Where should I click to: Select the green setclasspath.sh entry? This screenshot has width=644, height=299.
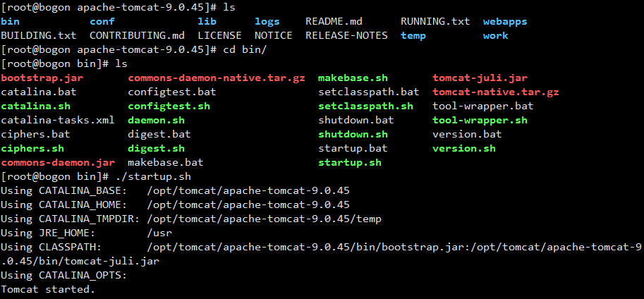click(365, 106)
